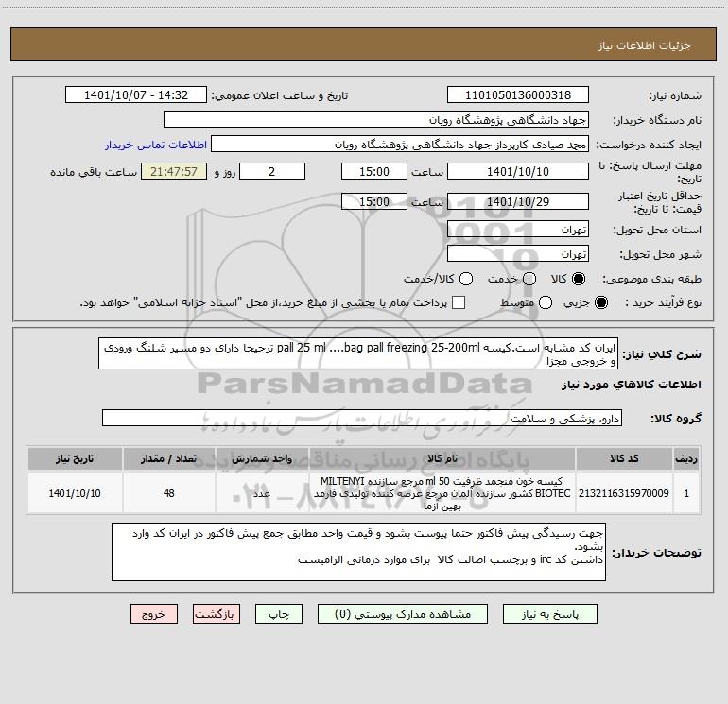The image size is (728, 704).
Task: Click the ردیف column header
Action: [x=686, y=459]
